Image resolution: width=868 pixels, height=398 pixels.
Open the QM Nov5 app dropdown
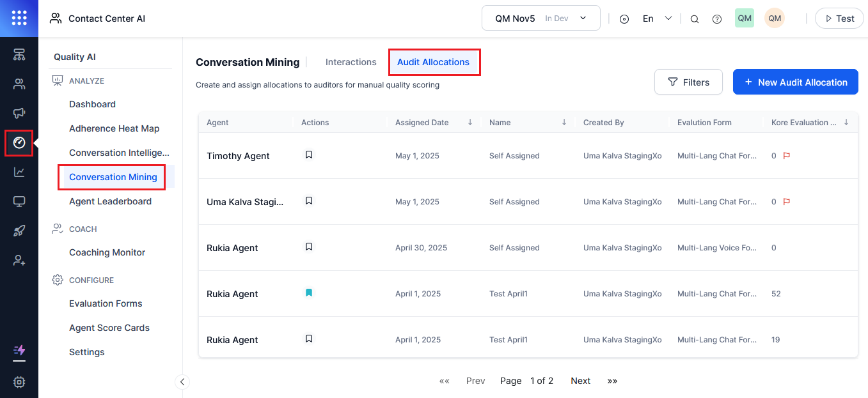pyautogui.click(x=541, y=19)
